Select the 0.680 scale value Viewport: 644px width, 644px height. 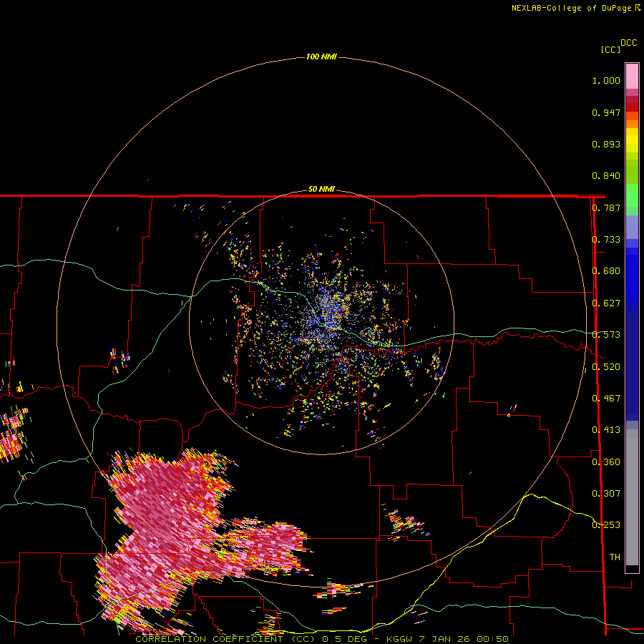(x=606, y=271)
